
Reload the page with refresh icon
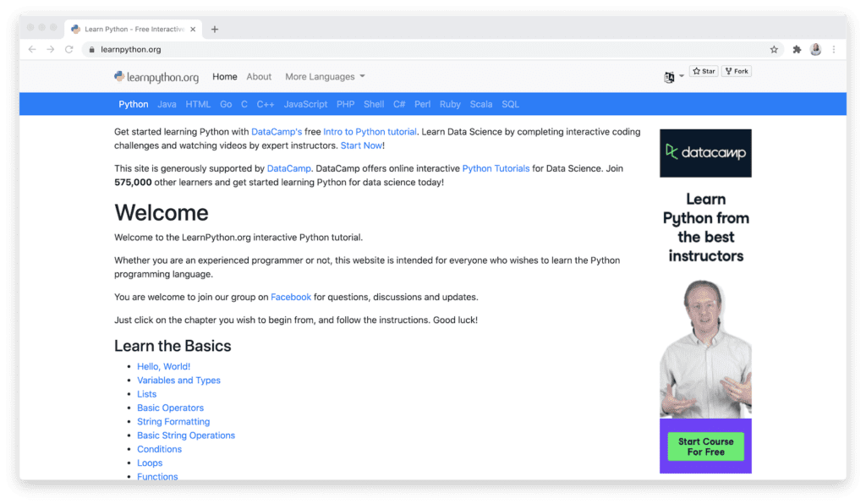(x=68, y=50)
